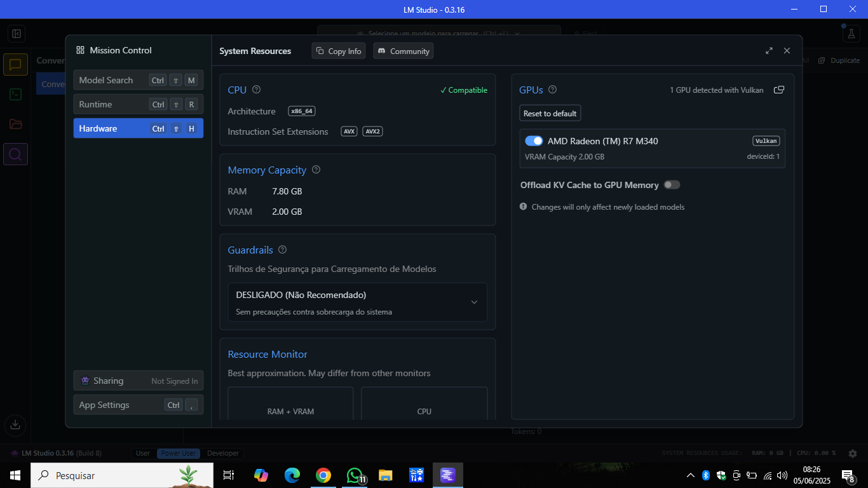Open the experimental flask icon top right
The width and height of the screenshot is (868, 488).
[x=850, y=34]
